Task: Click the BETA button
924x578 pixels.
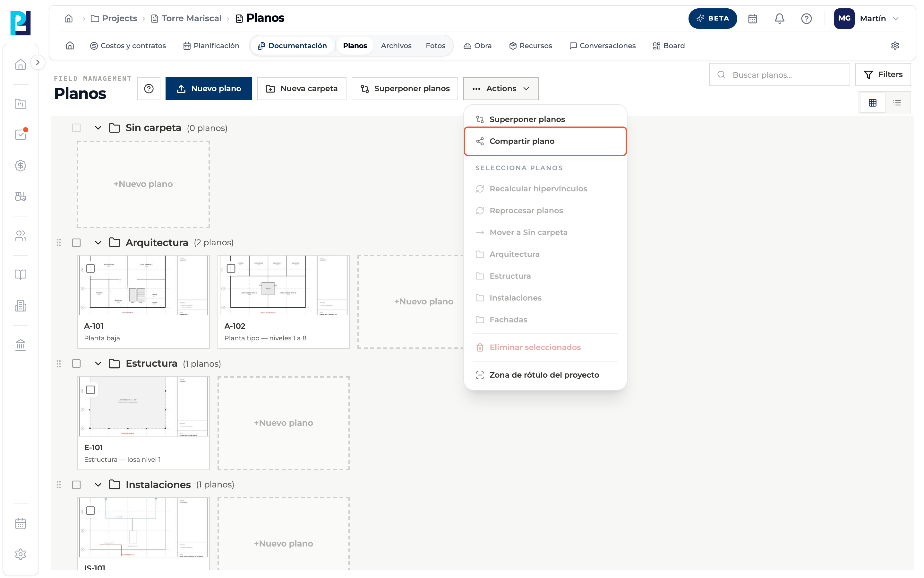Action: click(x=713, y=18)
